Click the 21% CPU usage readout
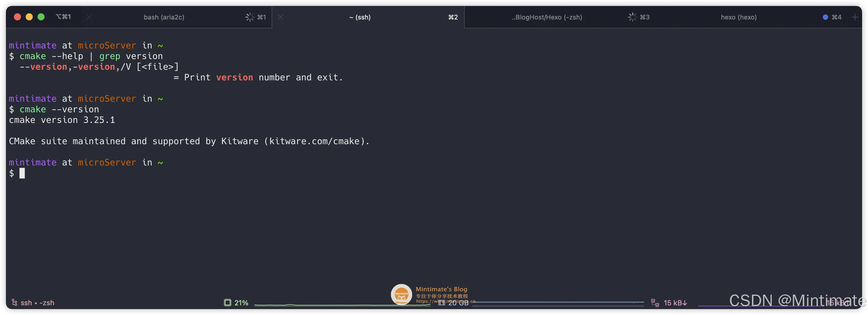 (x=241, y=303)
